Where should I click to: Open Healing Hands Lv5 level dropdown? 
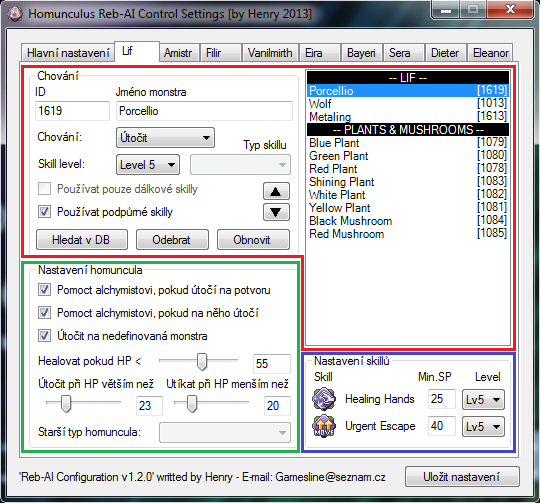click(483, 399)
